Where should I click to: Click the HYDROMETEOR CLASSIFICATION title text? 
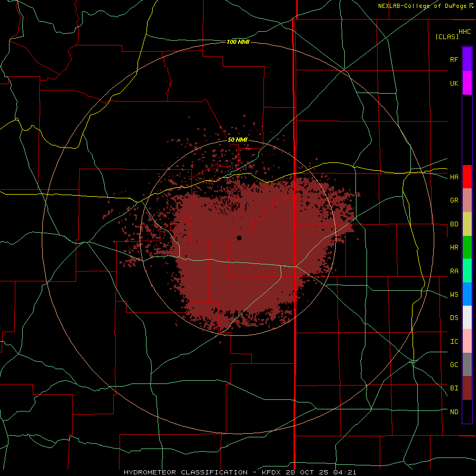click(x=186, y=472)
